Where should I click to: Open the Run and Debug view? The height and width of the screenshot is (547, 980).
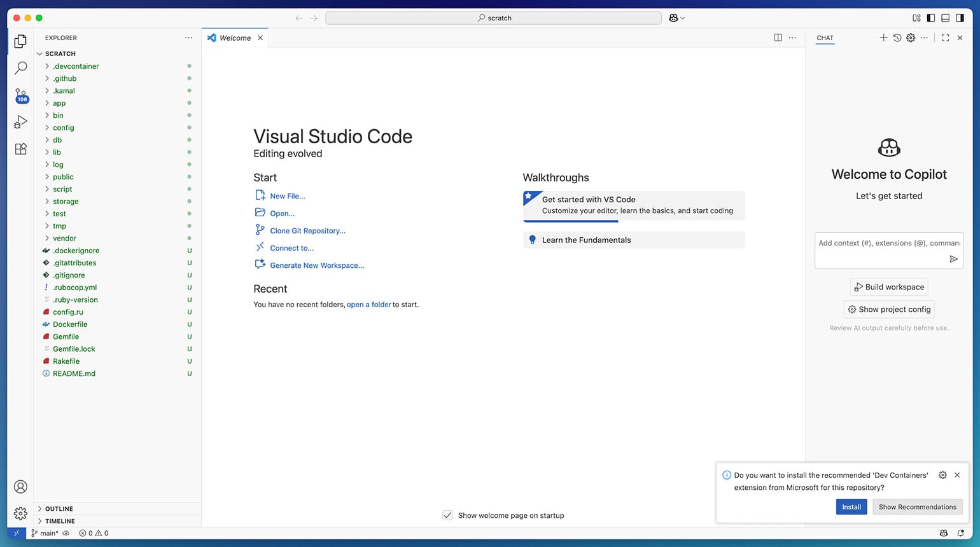click(x=20, y=121)
